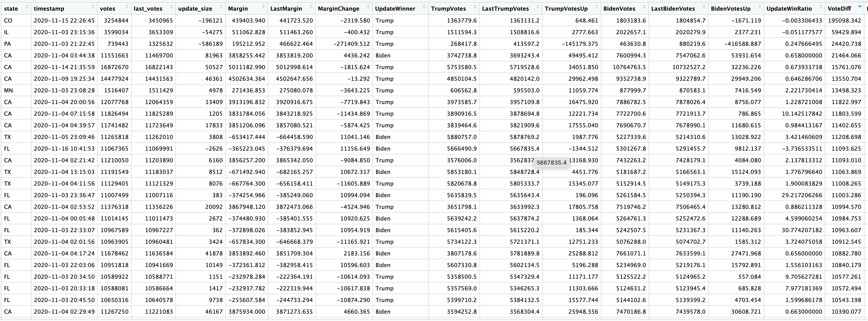868x321 pixels.
Task: Select BidenVotes value 10764763.5
Action: pos(629,67)
